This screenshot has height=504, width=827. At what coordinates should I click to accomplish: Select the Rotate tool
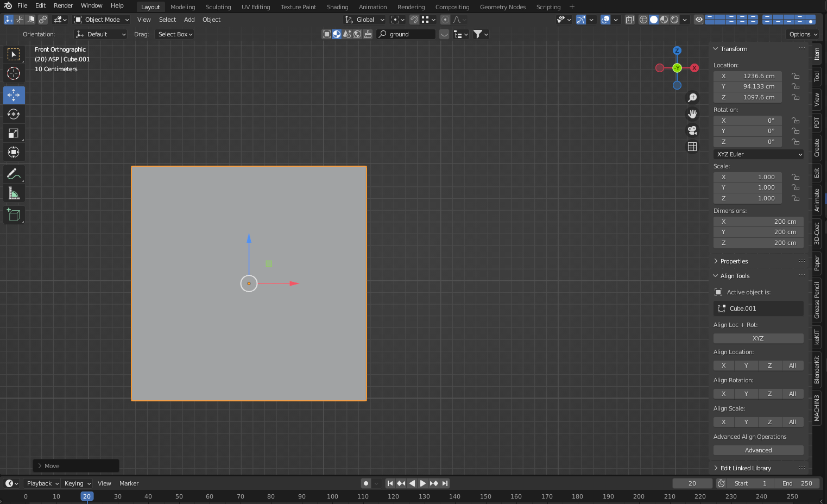(14, 114)
